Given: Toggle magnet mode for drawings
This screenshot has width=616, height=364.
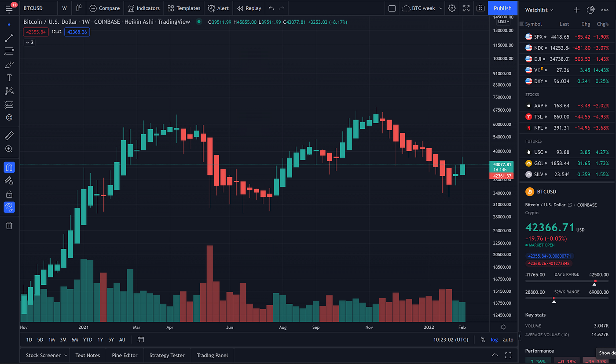Looking at the screenshot, I should point(9,167).
